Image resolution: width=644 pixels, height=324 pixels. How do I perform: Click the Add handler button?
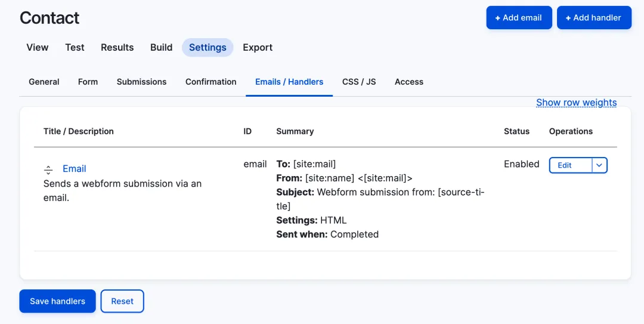pos(594,18)
